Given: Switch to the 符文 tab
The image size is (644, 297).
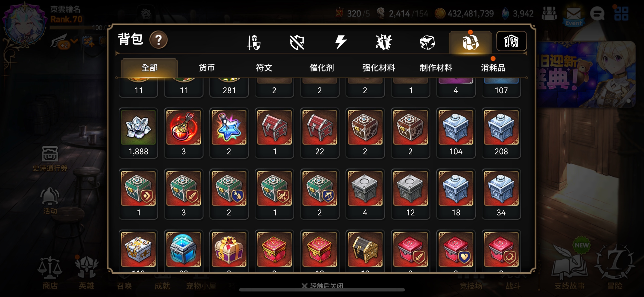Looking at the screenshot, I should (264, 68).
